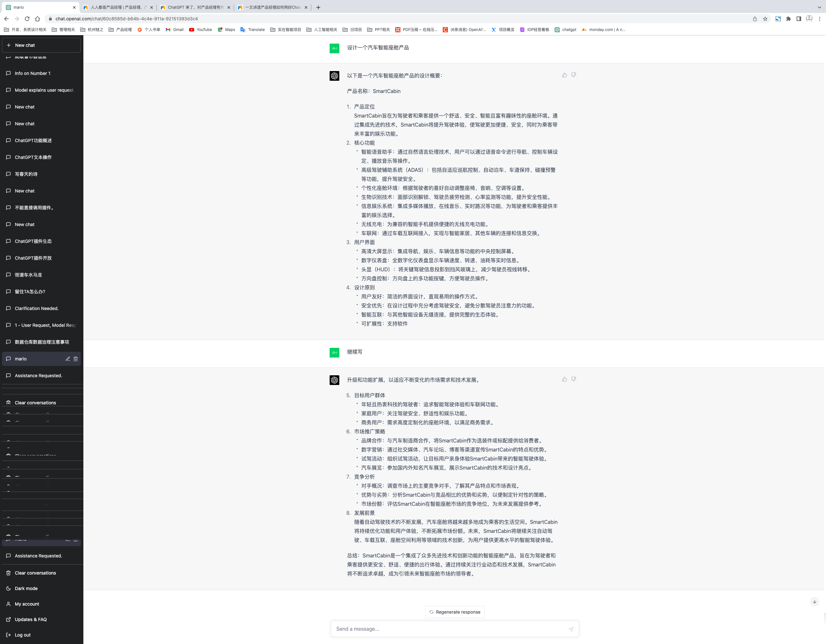Open the Chrome three-dot menu
Viewport: 826px width, 644px height.
[x=820, y=18]
